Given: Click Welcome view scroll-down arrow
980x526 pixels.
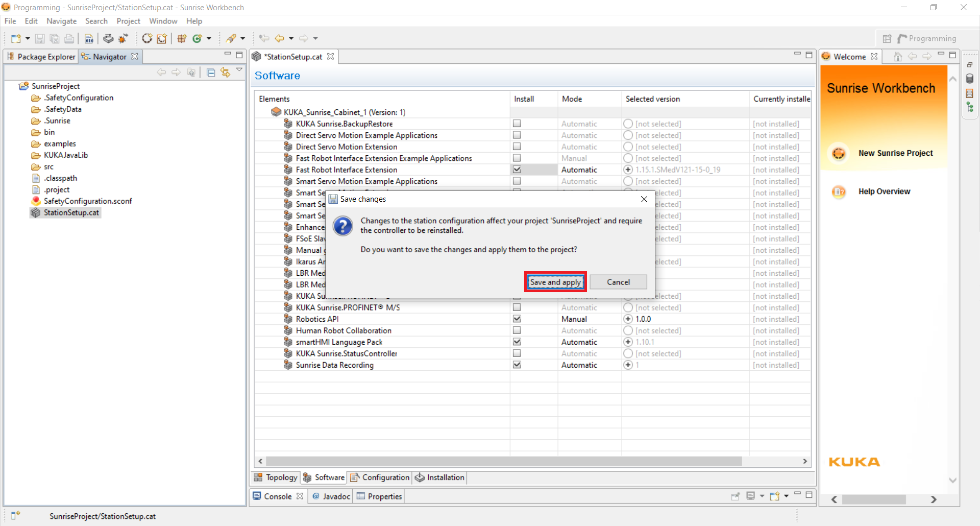Looking at the screenshot, I should click(x=952, y=480).
